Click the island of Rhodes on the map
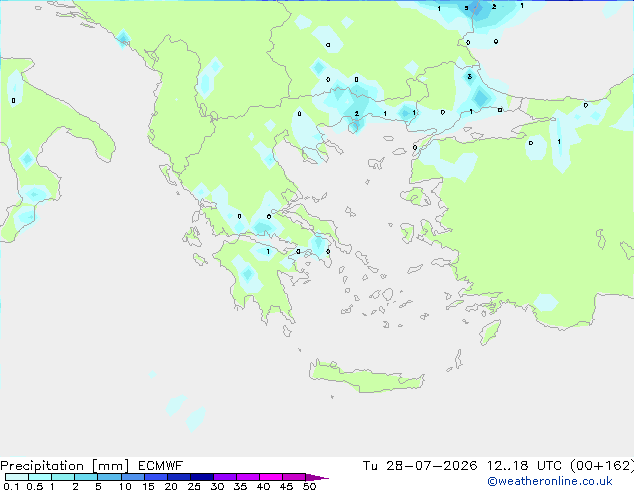This screenshot has height=490, width=634. pyautogui.click(x=490, y=332)
